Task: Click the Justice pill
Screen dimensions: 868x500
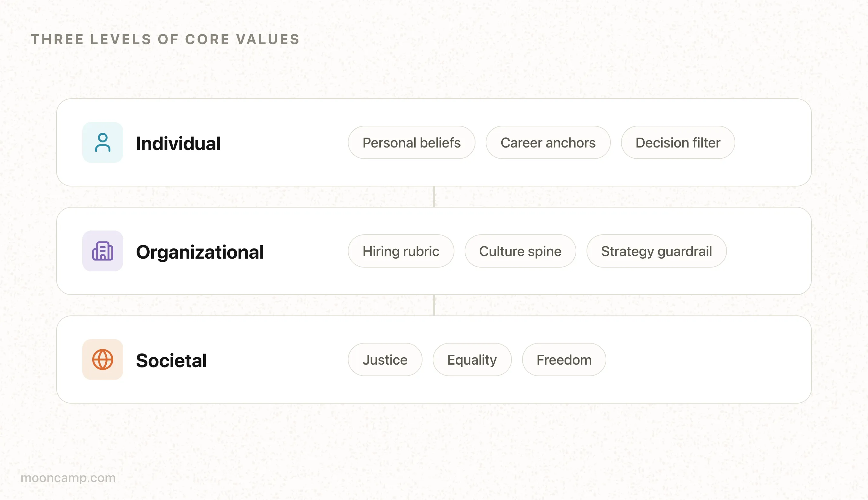Action: [385, 360]
